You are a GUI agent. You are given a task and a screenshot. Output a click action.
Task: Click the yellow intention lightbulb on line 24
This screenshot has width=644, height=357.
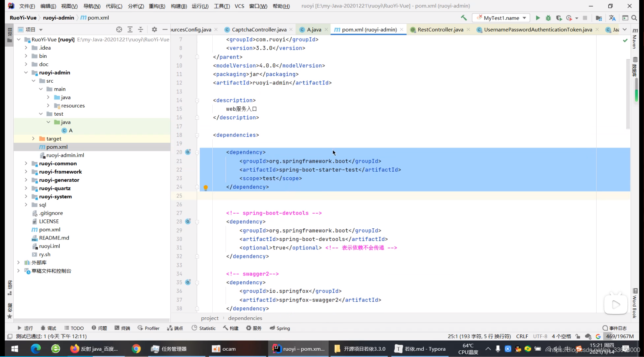(x=206, y=188)
